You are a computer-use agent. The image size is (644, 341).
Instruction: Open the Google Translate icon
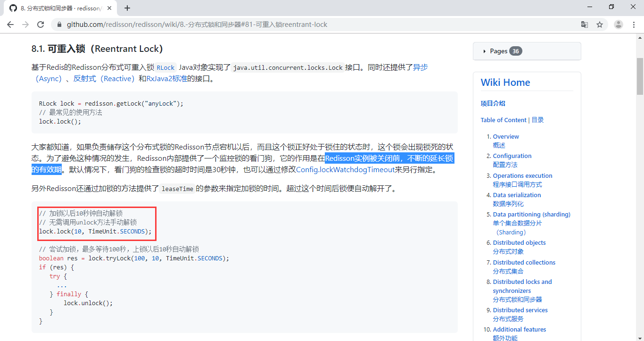coord(584,25)
